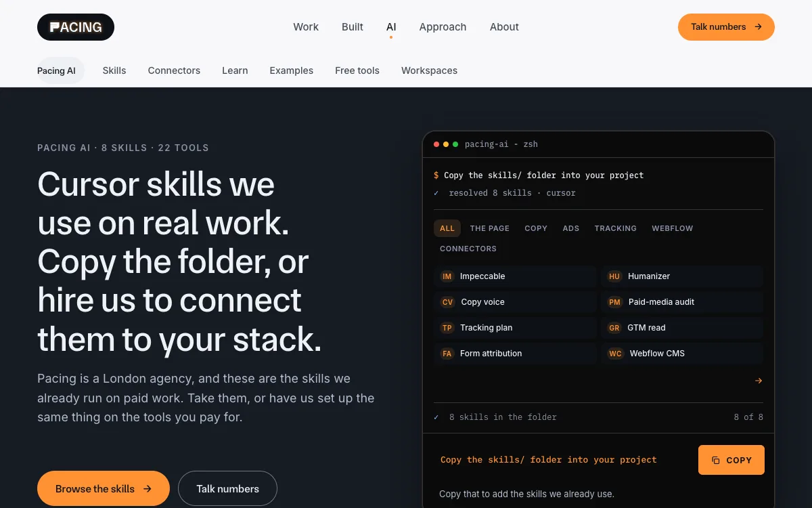Open the Learn sub-nav link

coord(235,70)
